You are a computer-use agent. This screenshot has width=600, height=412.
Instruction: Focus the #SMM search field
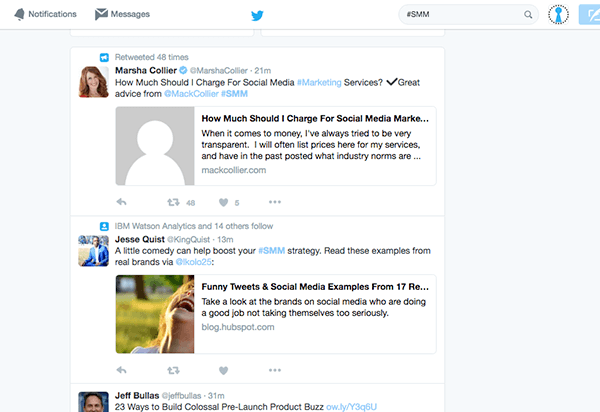tap(468, 15)
